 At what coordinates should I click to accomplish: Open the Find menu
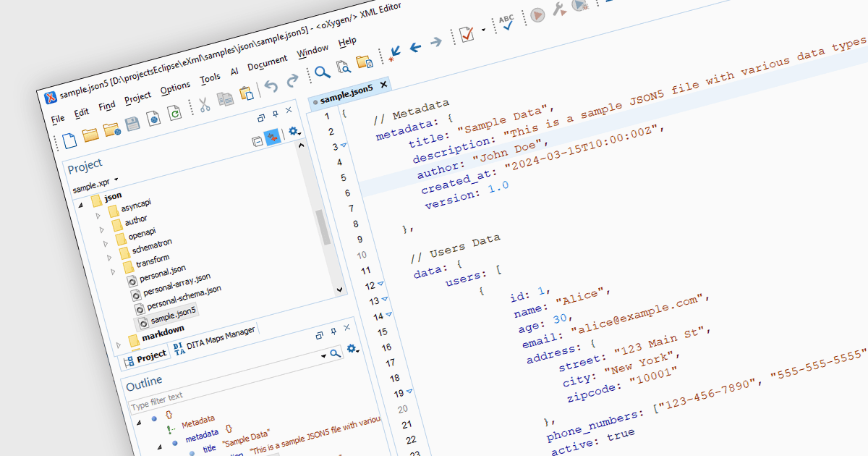(107, 106)
